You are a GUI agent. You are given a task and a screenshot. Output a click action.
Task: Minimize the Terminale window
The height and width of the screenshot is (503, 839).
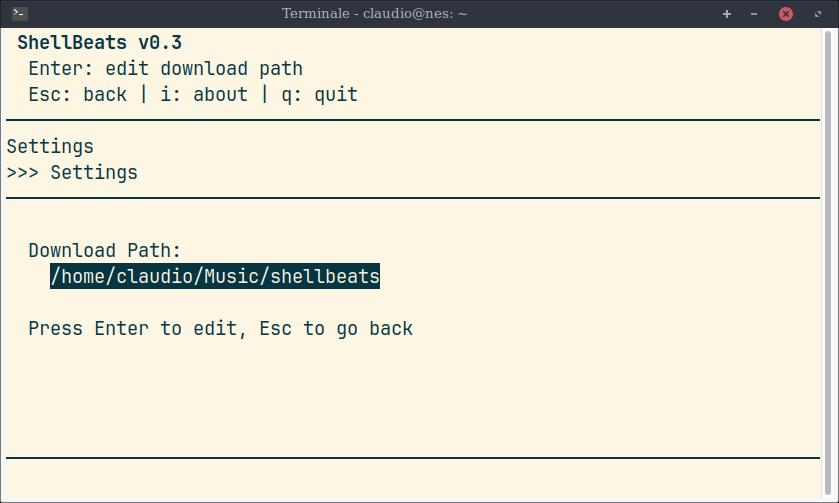point(754,14)
